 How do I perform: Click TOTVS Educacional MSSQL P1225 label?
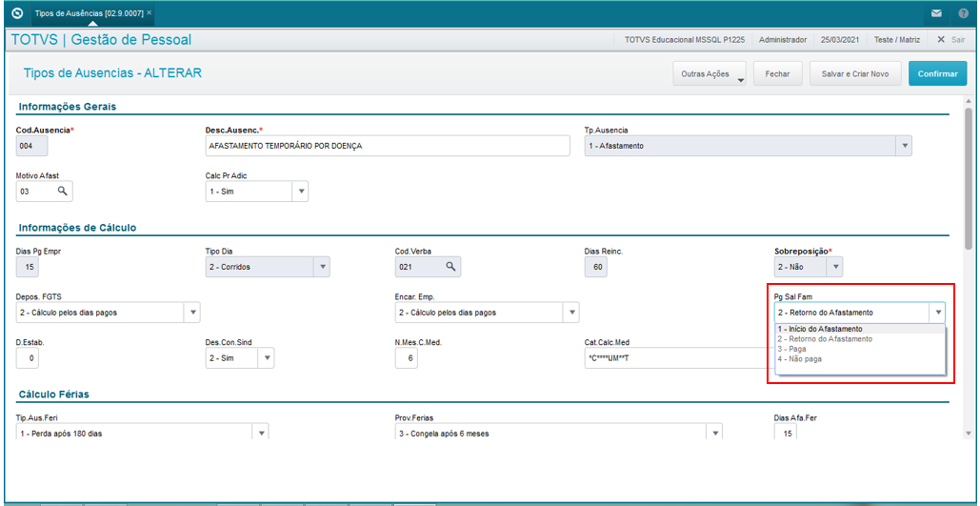click(686, 39)
